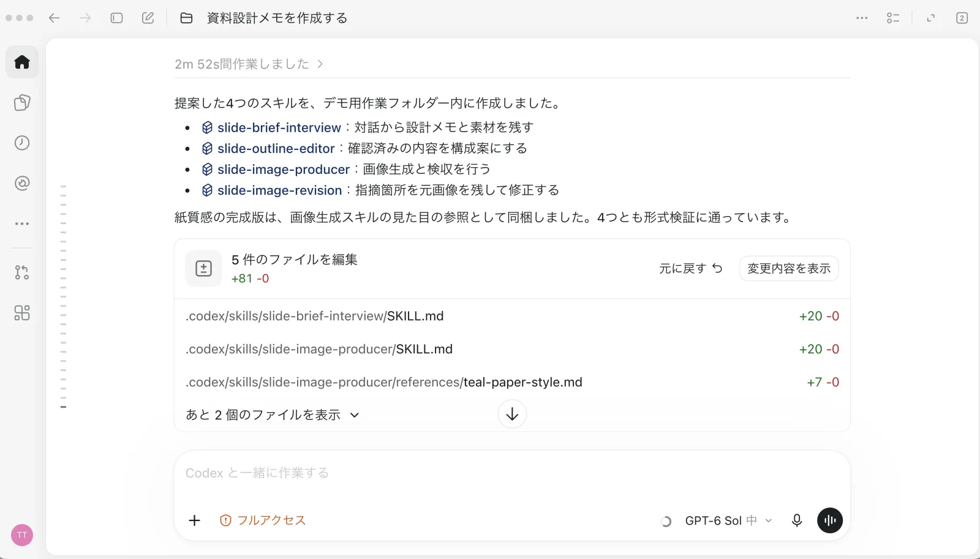This screenshot has width=980, height=559.
Task: Click the conversation title 資料設計メモを作成する
Action: click(277, 18)
